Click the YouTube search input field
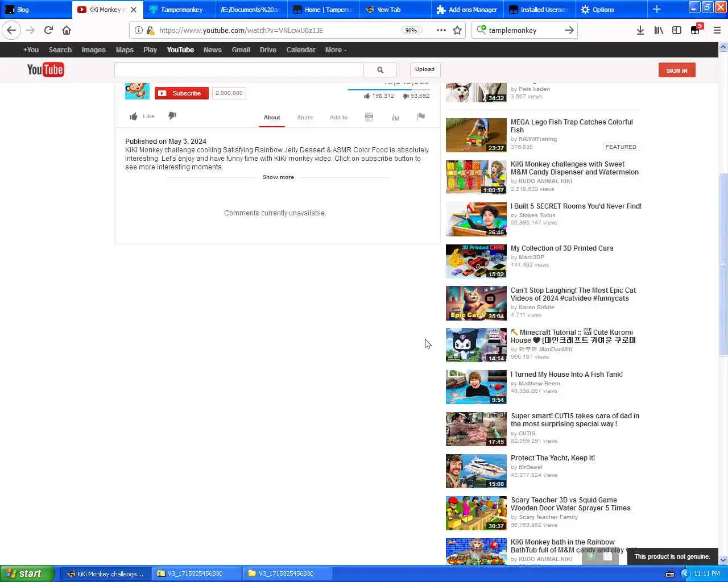 point(239,70)
